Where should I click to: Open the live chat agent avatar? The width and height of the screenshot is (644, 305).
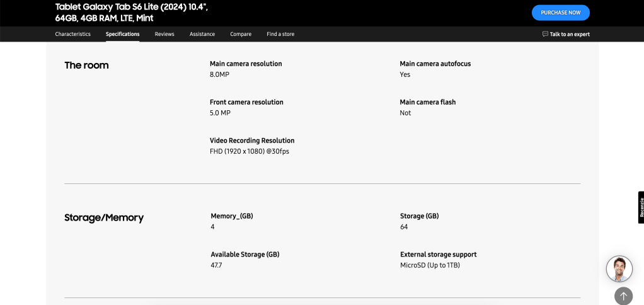(619, 269)
